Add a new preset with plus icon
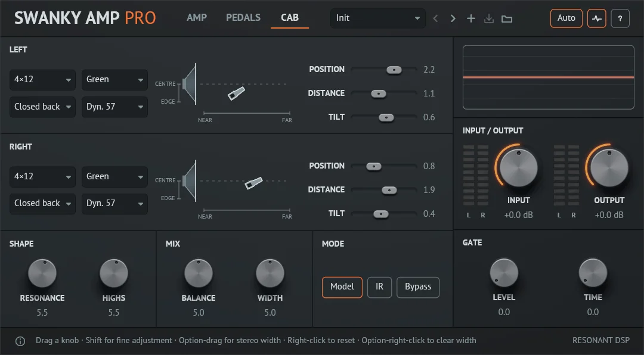The image size is (644, 355). pyautogui.click(x=471, y=18)
